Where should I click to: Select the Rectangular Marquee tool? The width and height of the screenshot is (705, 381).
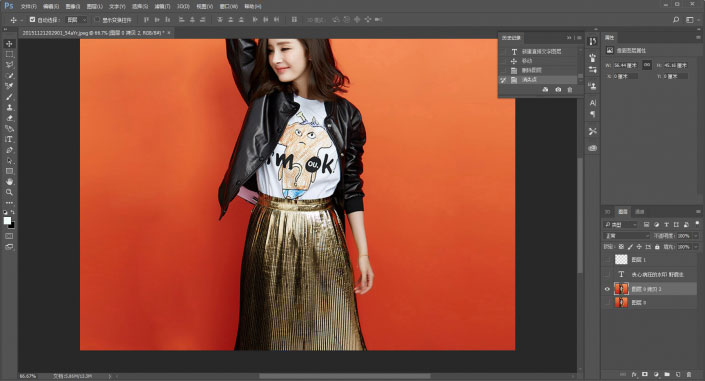[x=9, y=54]
